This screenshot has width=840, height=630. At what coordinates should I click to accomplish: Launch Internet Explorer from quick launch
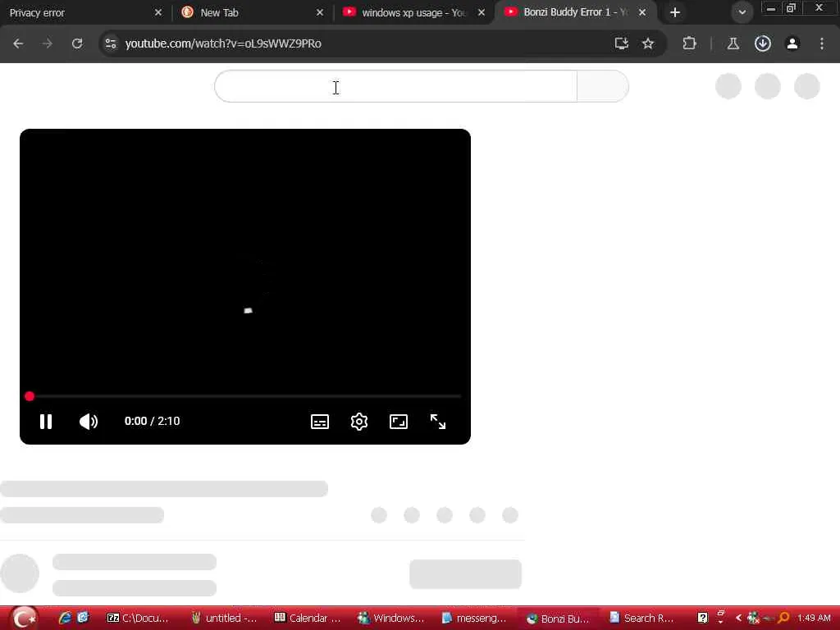pyautogui.click(x=65, y=618)
